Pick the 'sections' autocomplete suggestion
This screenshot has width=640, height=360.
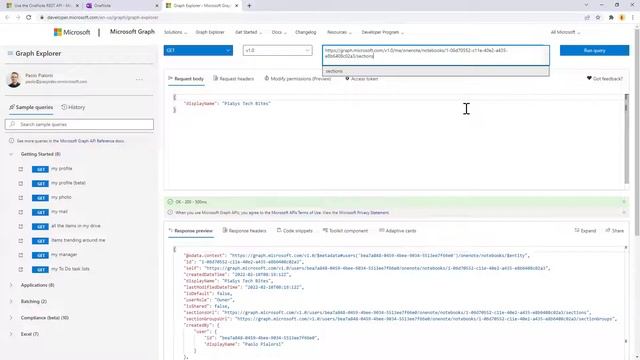pyautogui.click(x=436, y=71)
